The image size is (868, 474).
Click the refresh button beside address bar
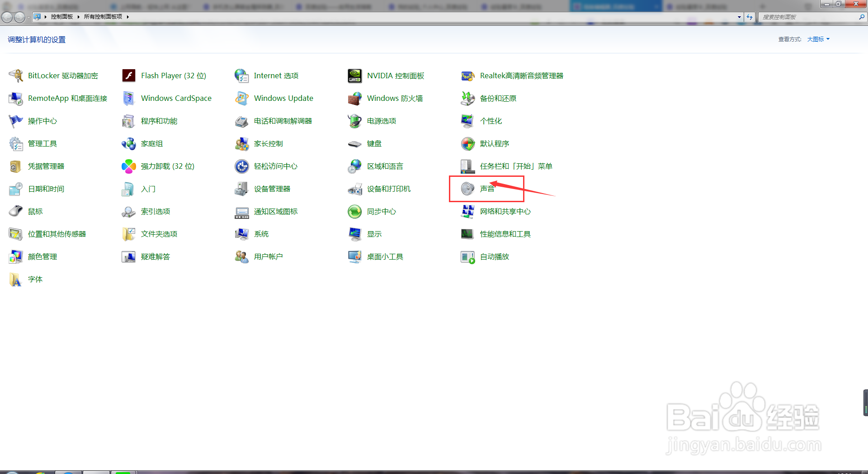[750, 17]
